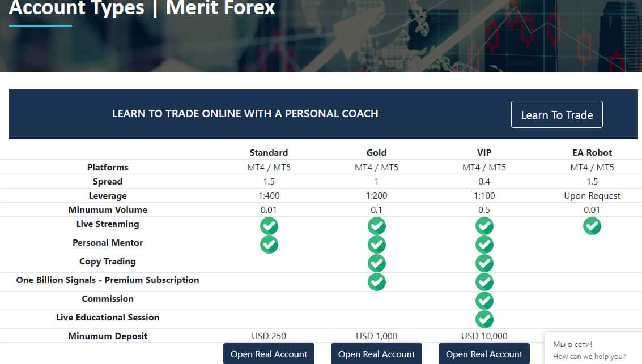Click the Leverage row label
This screenshot has height=364, width=642.
pyautogui.click(x=108, y=196)
